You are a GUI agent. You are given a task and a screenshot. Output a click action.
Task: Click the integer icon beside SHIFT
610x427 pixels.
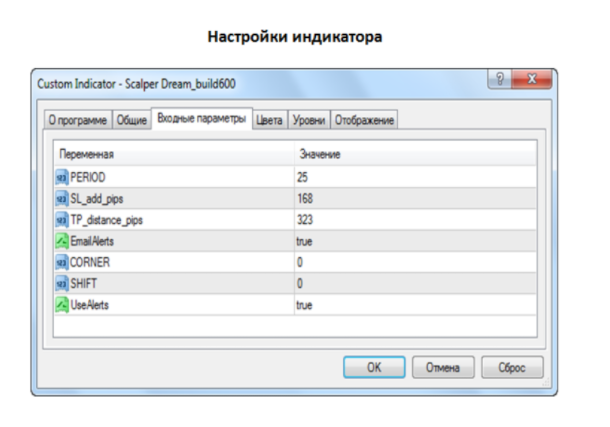point(62,284)
